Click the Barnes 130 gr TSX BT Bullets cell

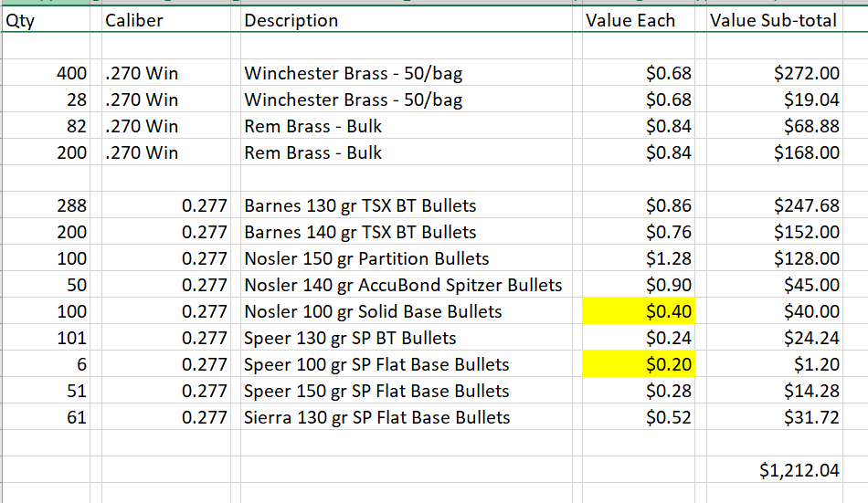click(409, 206)
